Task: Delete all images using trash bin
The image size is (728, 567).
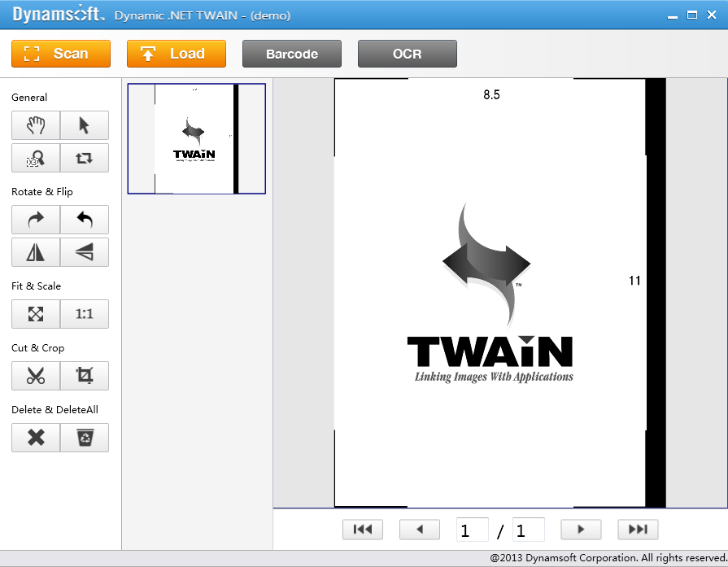Action: pos(85,438)
